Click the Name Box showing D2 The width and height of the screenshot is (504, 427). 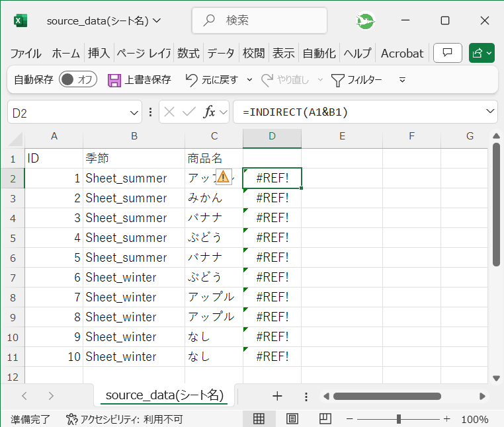click(x=75, y=112)
